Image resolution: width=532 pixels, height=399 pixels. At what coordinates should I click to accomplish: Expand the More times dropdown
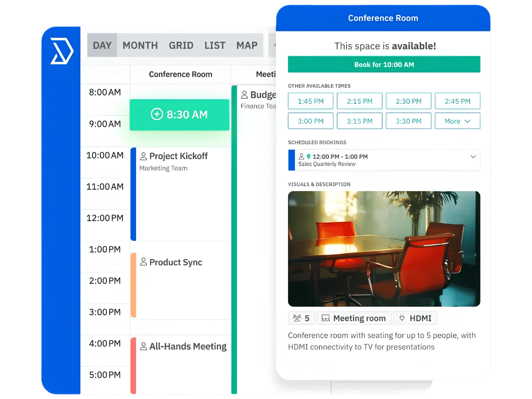458,121
